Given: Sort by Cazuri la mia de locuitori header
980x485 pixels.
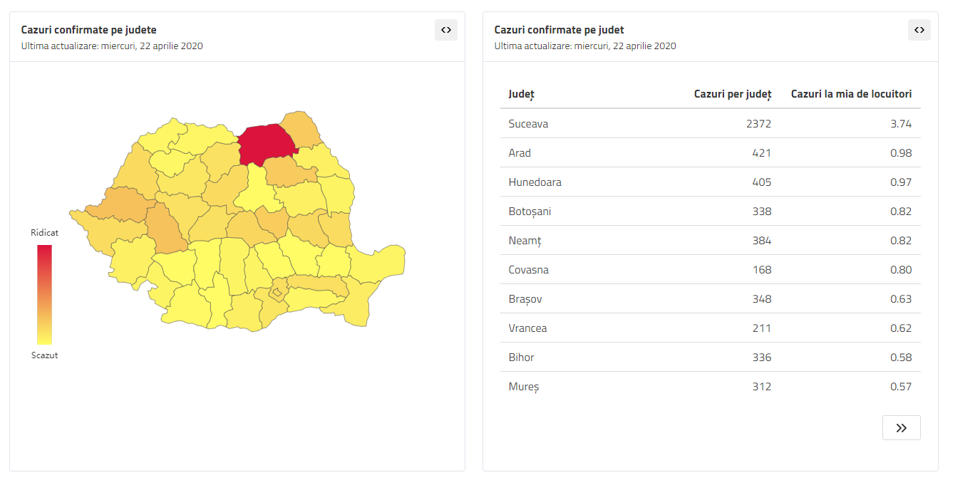Looking at the screenshot, I should click(x=852, y=94).
